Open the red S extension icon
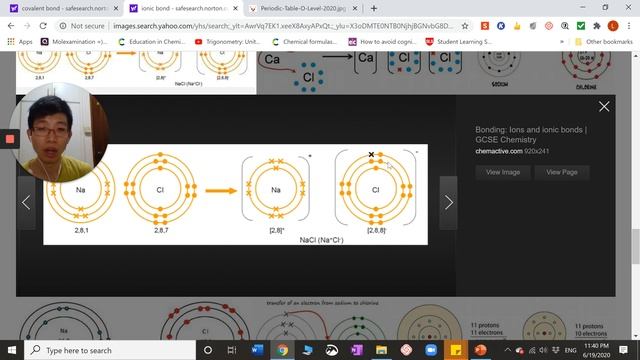This screenshot has height=360, width=640. (484, 26)
